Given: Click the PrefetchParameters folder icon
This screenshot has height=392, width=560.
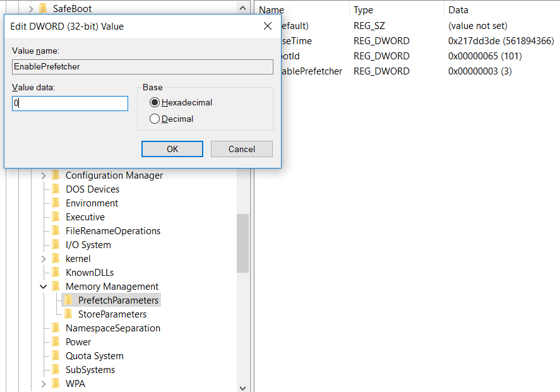Looking at the screenshot, I should (x=69, y=300).
